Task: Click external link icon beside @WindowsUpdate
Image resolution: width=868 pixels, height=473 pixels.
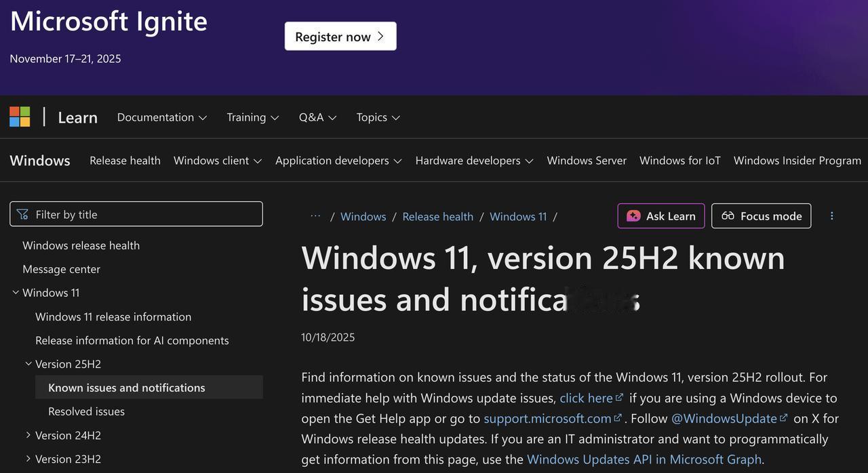Action: (x=783, y=417)
